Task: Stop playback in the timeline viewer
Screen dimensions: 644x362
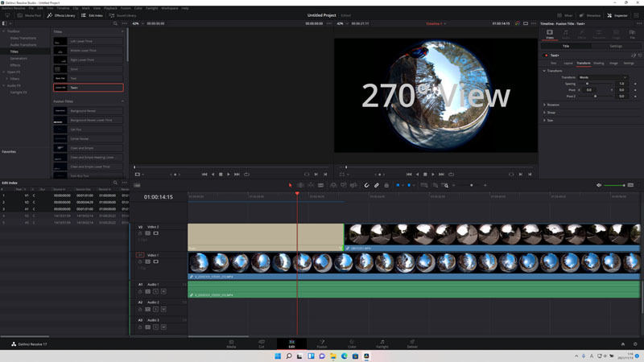Action: click(x=425, y=175)
